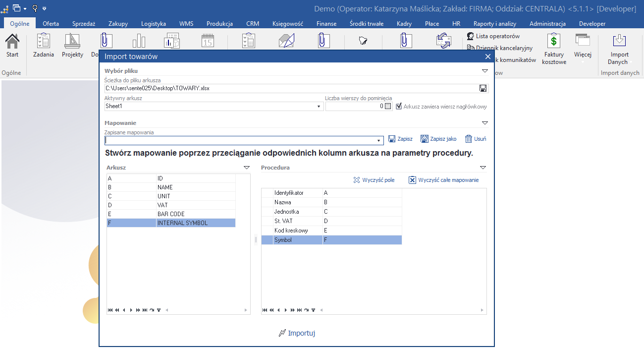Switch to Raporty i analizy tab
The image size is (644, 348).
coord(495,23)
